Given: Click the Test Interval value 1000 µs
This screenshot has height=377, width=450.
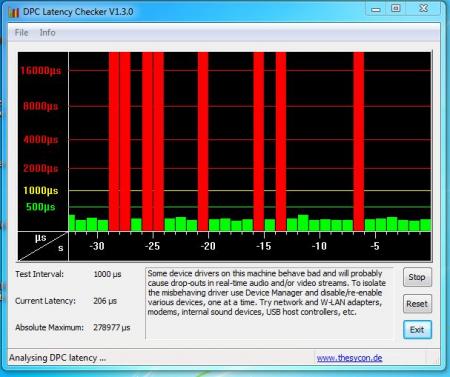Looking at the screenshot, I should point(107,274).
